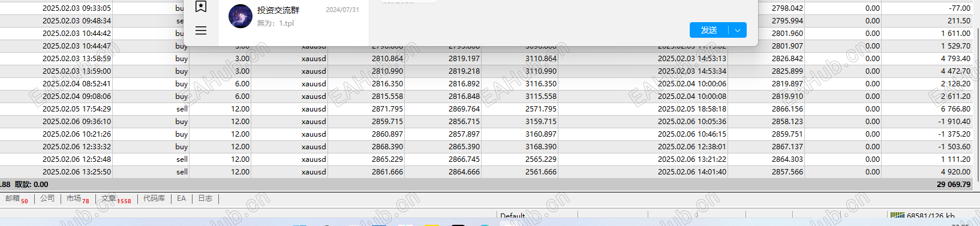980x226 pixels.
Task: Click the total profit 29 069.79
Action: 954,184
